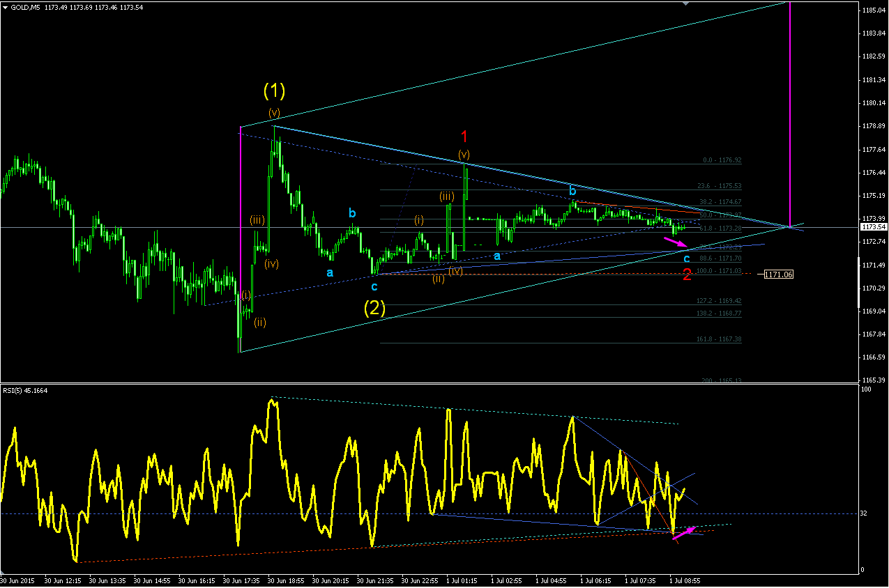The width and height of the screenshot is (889, 588).
Task: Click time axis label 30 Jun 17:35
Action: [x=242, y=580]
